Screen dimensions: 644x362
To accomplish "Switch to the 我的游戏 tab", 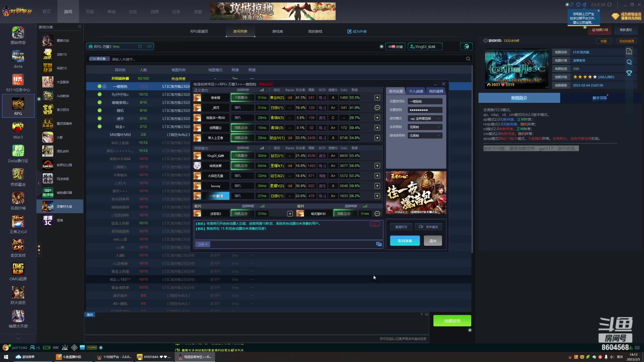I will click(x=315, y=32).
